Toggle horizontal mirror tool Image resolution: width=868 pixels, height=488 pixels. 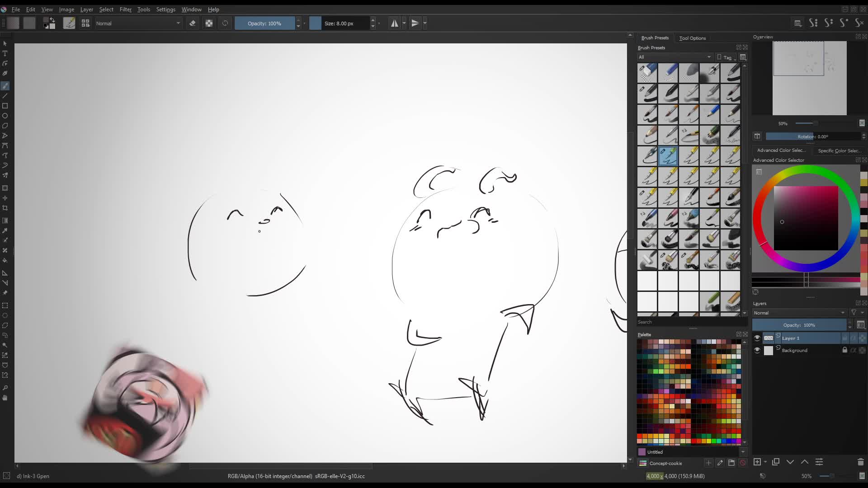(394, 23)
